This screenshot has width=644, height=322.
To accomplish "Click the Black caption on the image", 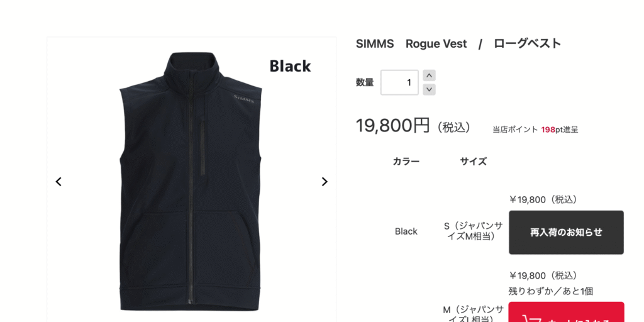I will point(290,66).
